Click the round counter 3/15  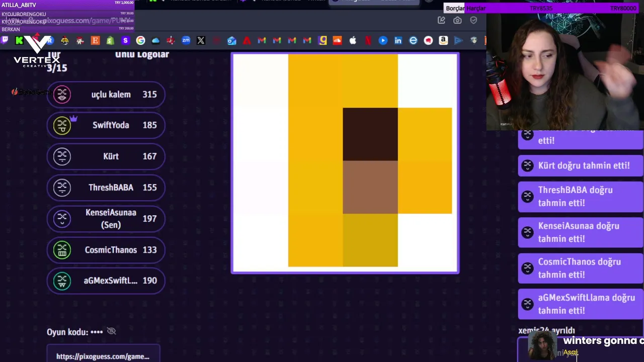[56, 68]
